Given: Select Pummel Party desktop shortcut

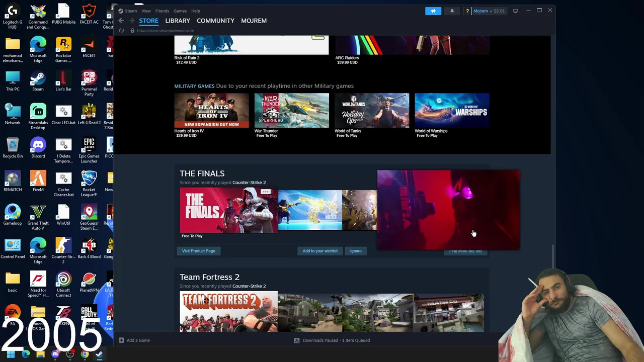Looking at the screenshot, I should (x=89, y=84).
